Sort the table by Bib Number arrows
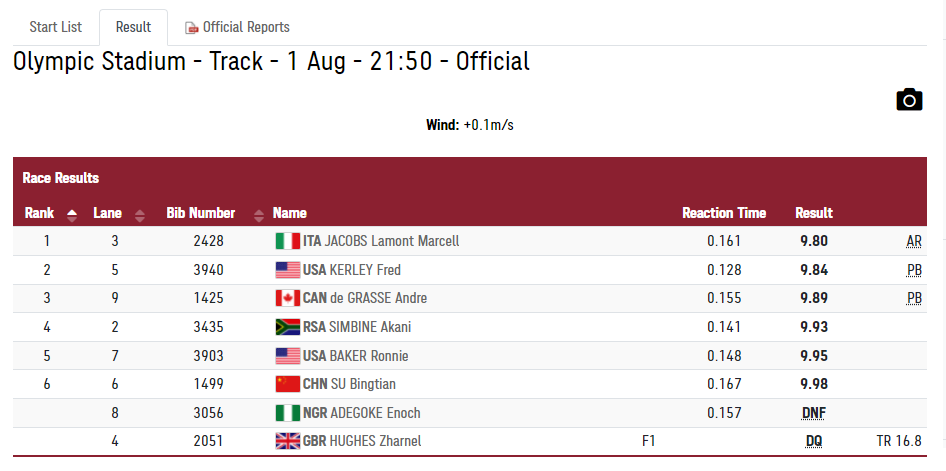This screenshot has height=471, width=946. pyautogui.click(x=259, y=214)
